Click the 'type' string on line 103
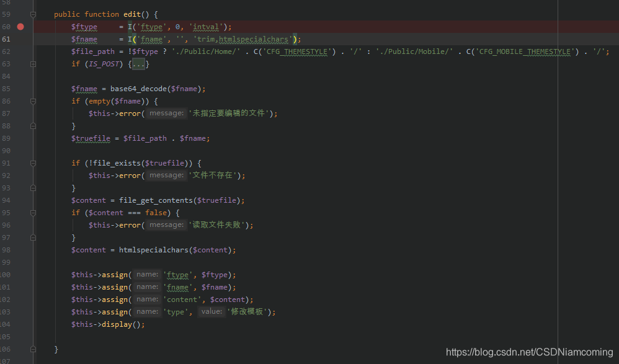619x364 pixels. tap(176, 312)
